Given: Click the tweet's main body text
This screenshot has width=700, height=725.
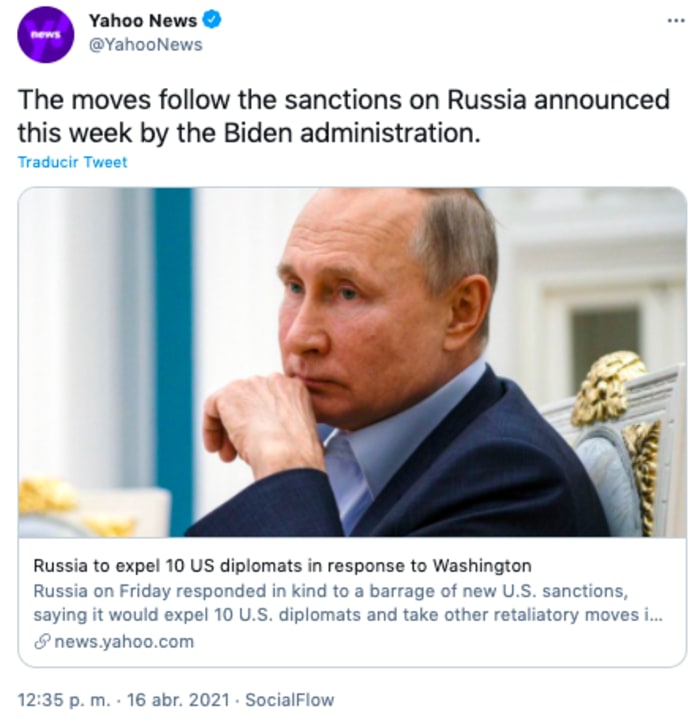Looking at the screenshot, I should click(340, 116).
